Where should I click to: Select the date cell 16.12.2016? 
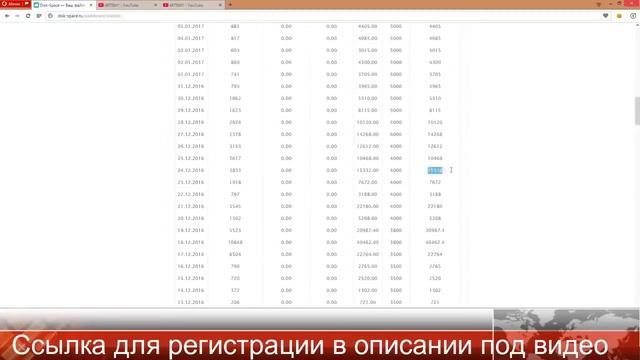(191, 267)
